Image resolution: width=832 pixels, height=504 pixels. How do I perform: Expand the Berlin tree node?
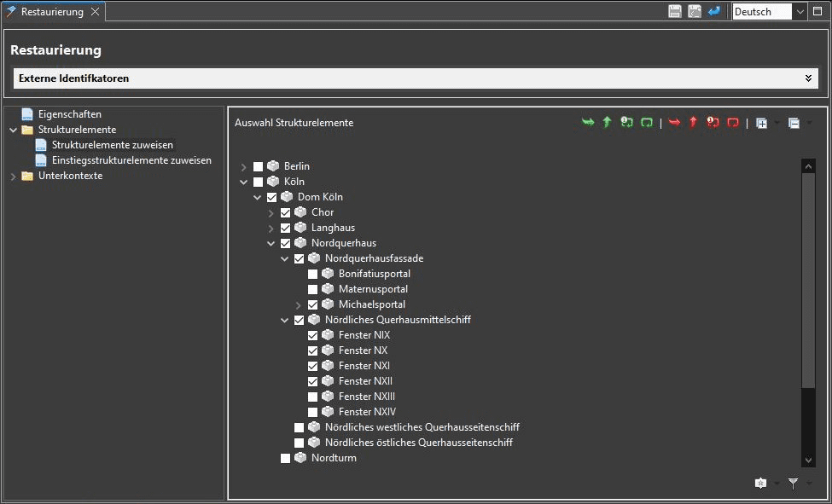point(243,167)
